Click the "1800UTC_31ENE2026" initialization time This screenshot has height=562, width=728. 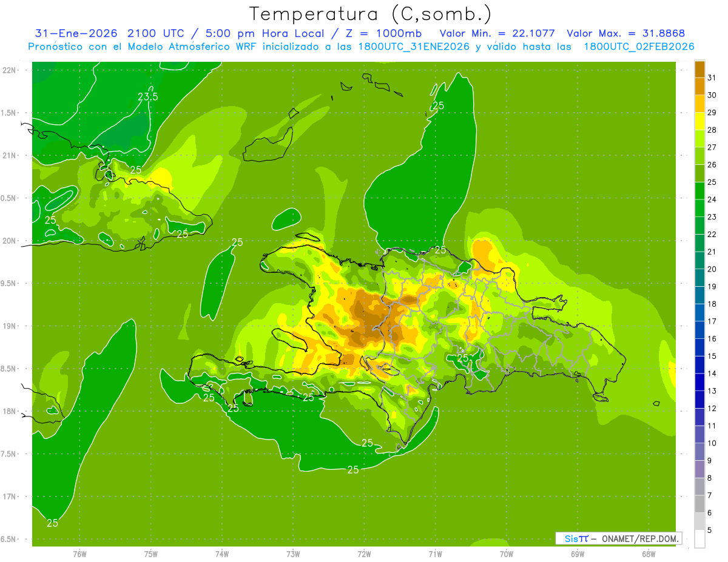[x=413, y=47]
